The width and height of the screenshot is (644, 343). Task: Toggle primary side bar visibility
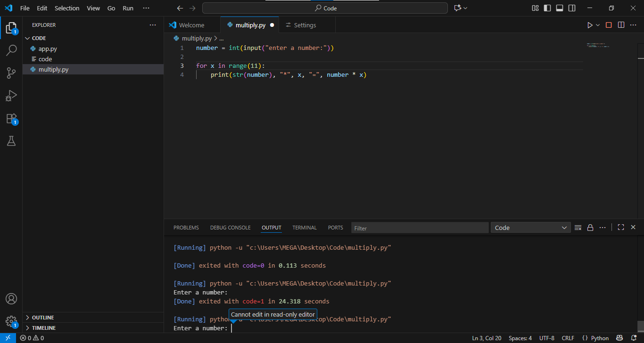[547, 8]
